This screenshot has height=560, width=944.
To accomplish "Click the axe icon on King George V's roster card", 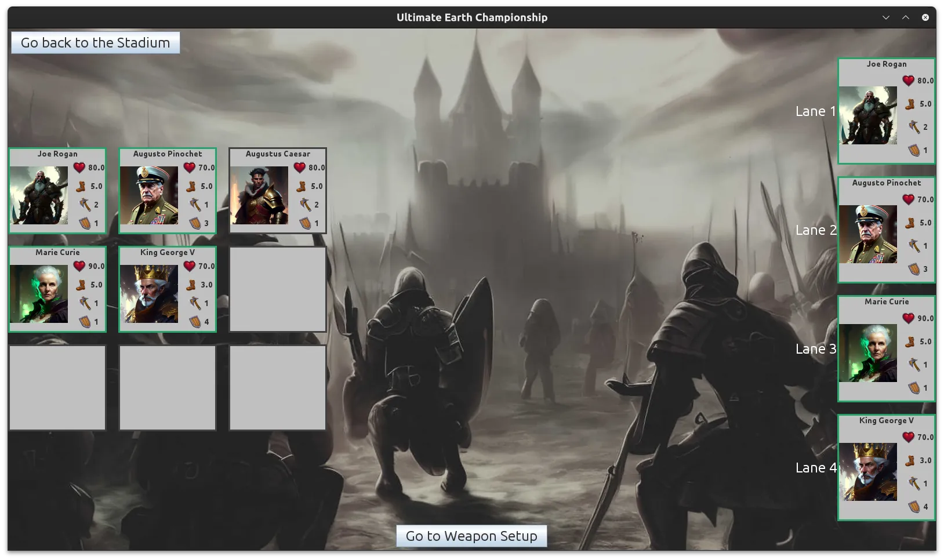I will pyautogui.click(x=196, y=303).
